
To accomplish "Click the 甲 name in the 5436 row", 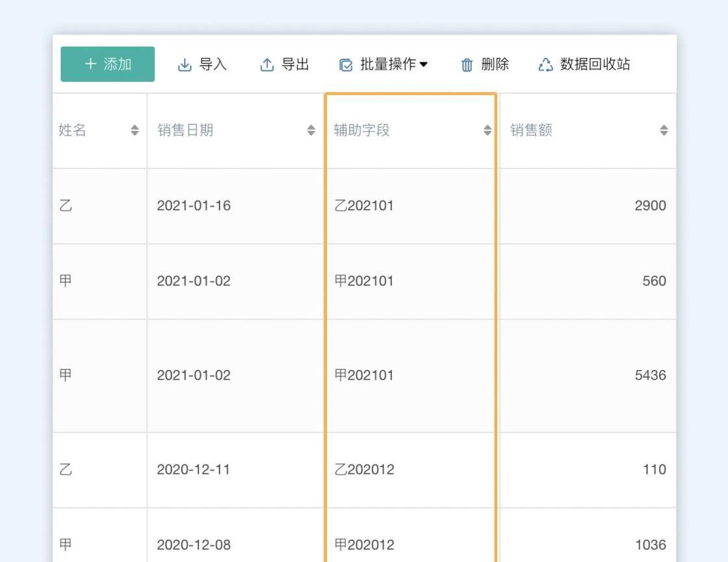I will pyautogui.click(x=66, y=375).
